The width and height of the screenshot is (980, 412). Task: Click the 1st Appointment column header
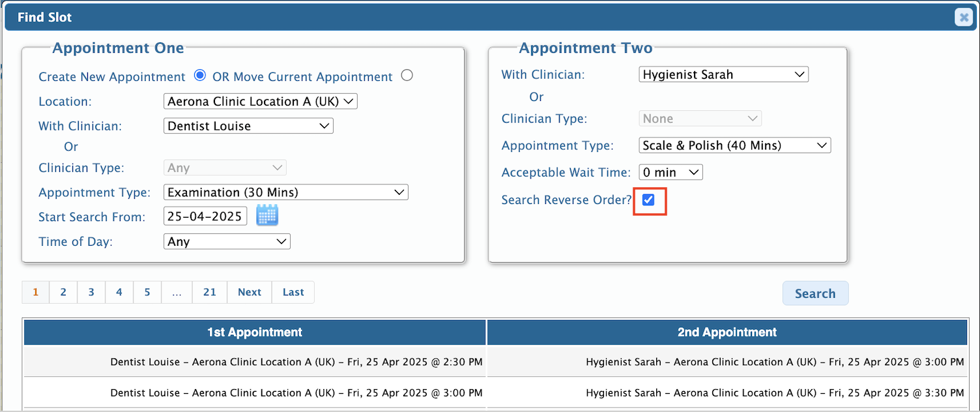255,332
